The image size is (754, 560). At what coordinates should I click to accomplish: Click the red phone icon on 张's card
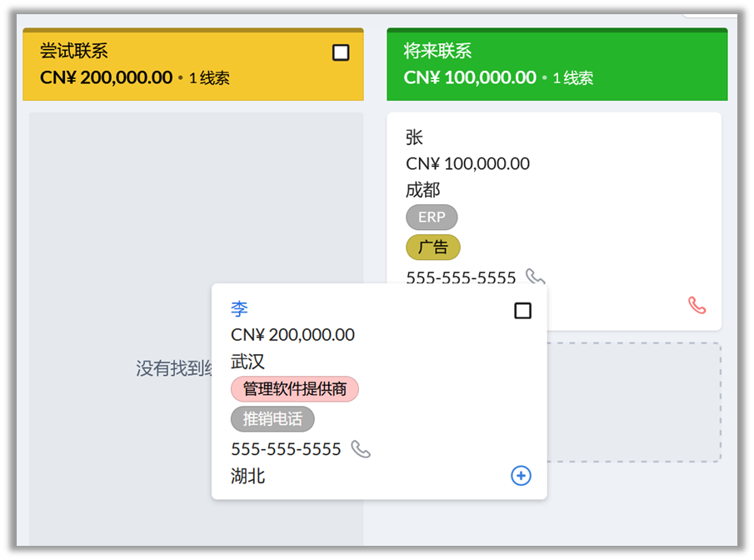pos(697,306)
